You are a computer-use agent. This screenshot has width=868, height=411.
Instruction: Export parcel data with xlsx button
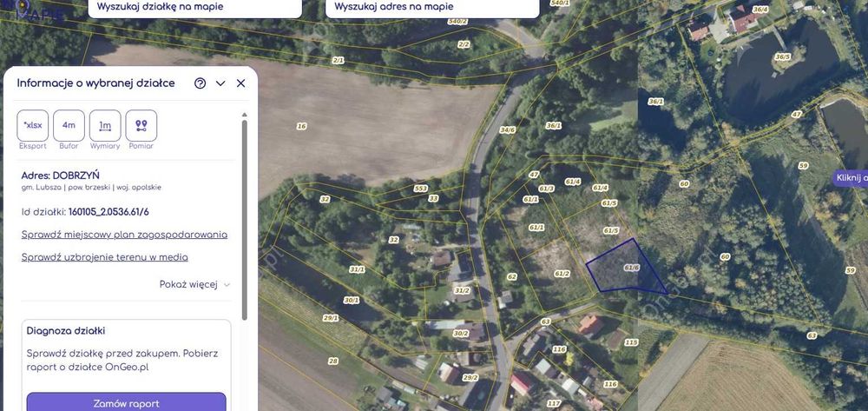pos(33,125)
